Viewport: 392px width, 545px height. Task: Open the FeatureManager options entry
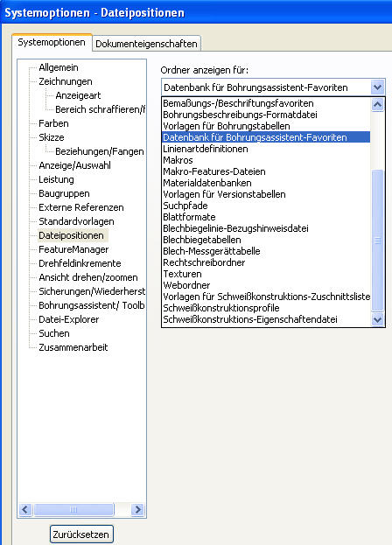click(73, 249)
